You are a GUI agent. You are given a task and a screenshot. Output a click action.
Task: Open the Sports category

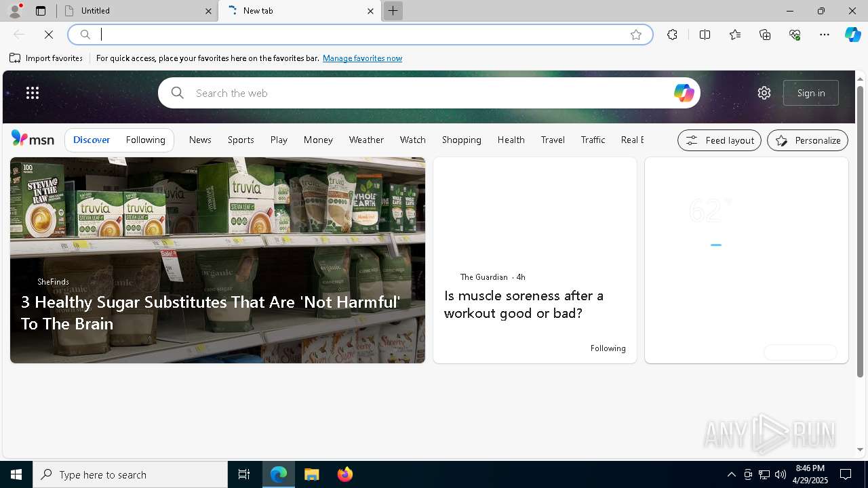[x=241, y=140]
